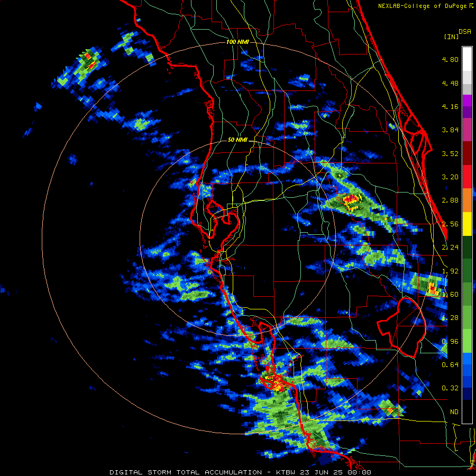
Task: Pick the dark red swatch on color scale
Action: [x=467, y=153]
